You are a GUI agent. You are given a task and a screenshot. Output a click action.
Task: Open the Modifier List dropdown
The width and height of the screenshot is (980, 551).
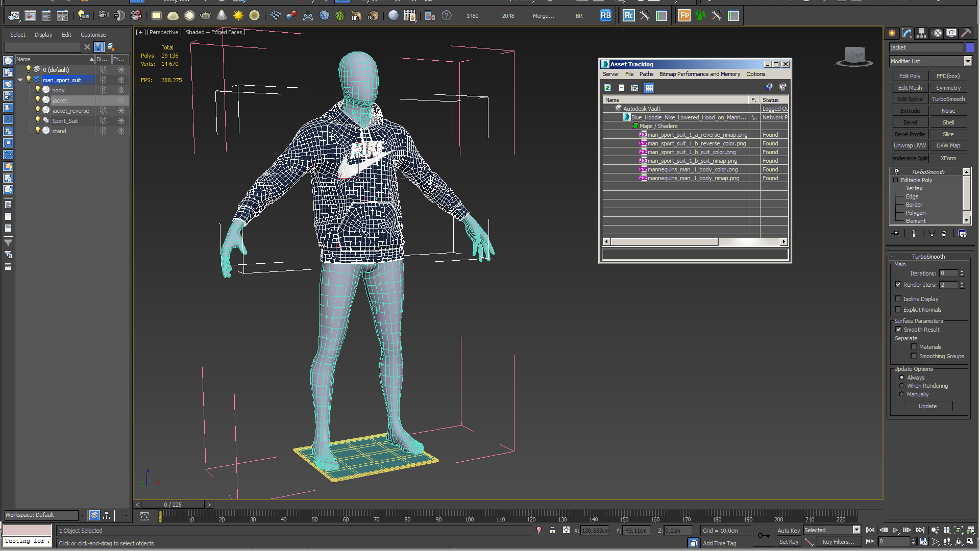point(967,61)
